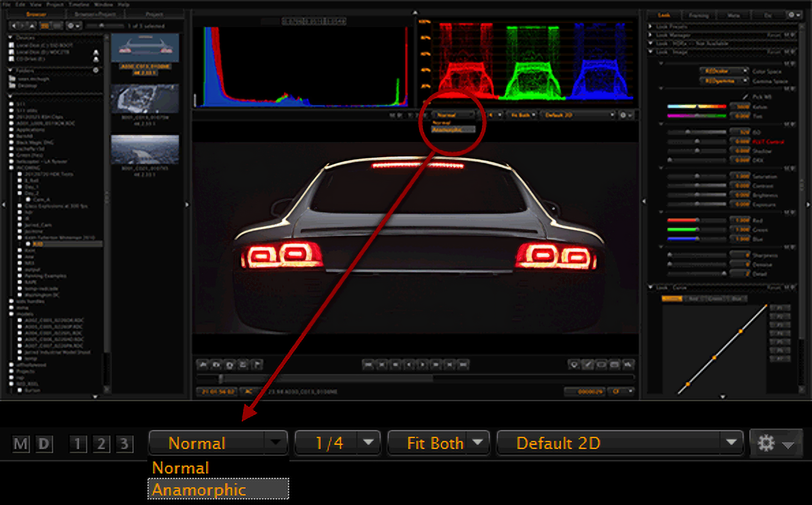Click the gear settings icon beside Default 2D
The height and width of the screenshot is (505, 812).
coord(766,443)
